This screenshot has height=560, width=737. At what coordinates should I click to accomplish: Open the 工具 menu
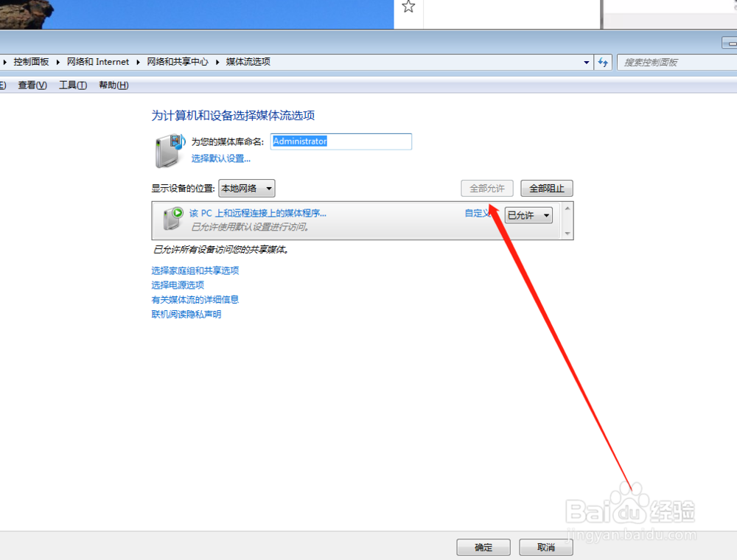coord(71,85)
